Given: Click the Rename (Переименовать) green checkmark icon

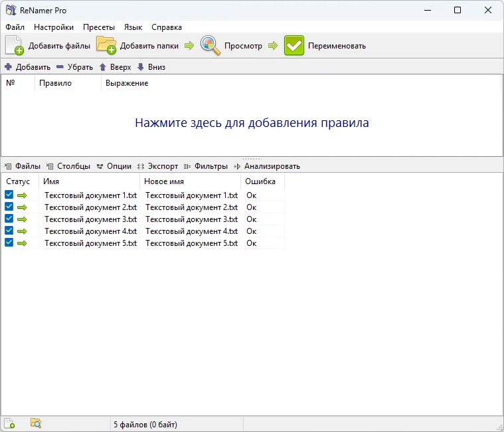Looking at the screenshot, I should pos(294,46).
